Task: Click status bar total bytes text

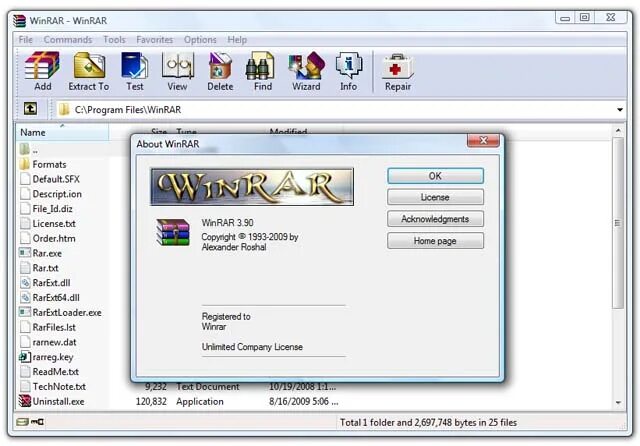Action: tap(429, 422)
